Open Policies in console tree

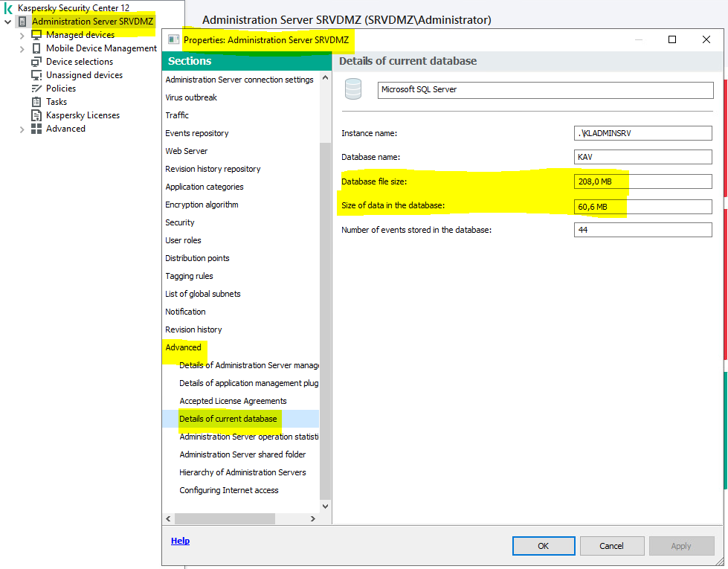61,89
